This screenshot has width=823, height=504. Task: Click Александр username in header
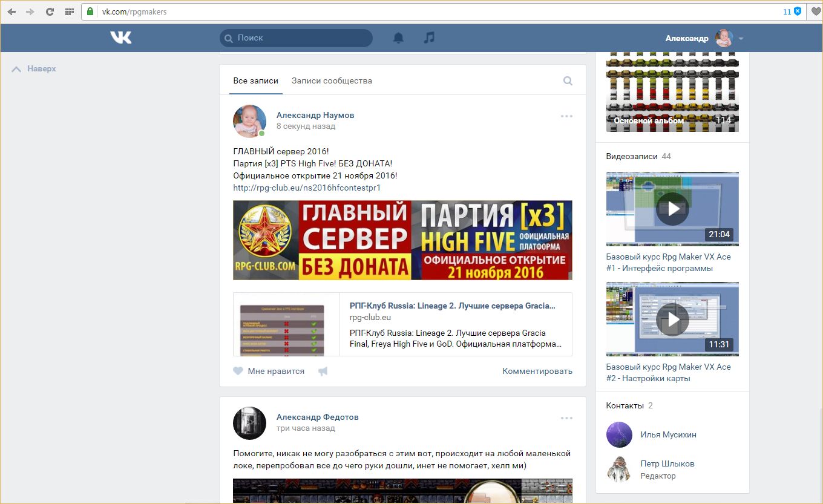[x=687, y=38]
